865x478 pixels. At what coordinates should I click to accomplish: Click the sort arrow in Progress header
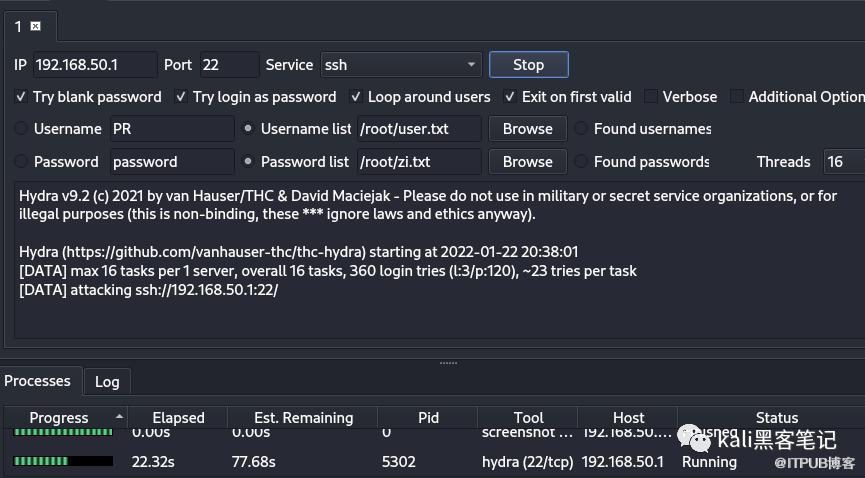click(120, 417)
